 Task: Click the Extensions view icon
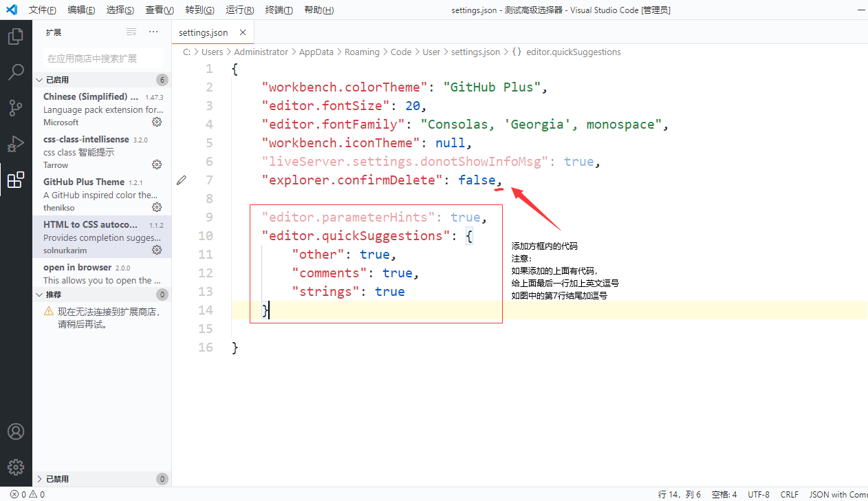16,180
